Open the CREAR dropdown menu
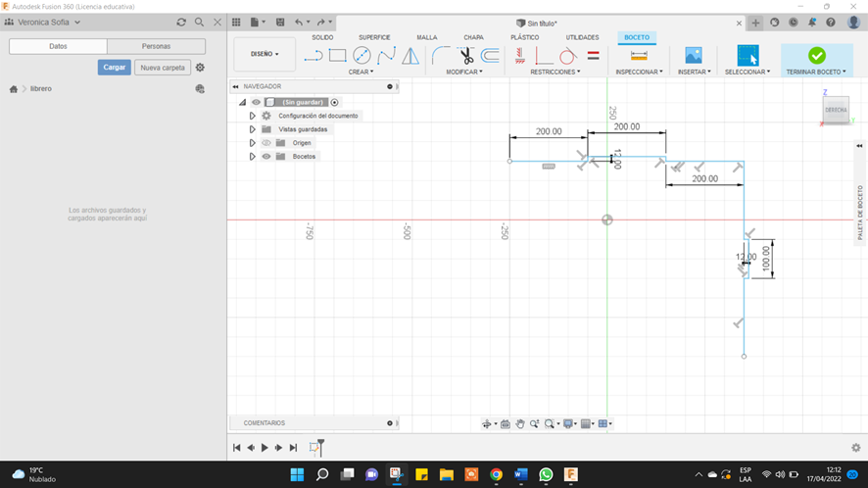The height and width of the screenshot is (488, 868). tap(361, 72)
